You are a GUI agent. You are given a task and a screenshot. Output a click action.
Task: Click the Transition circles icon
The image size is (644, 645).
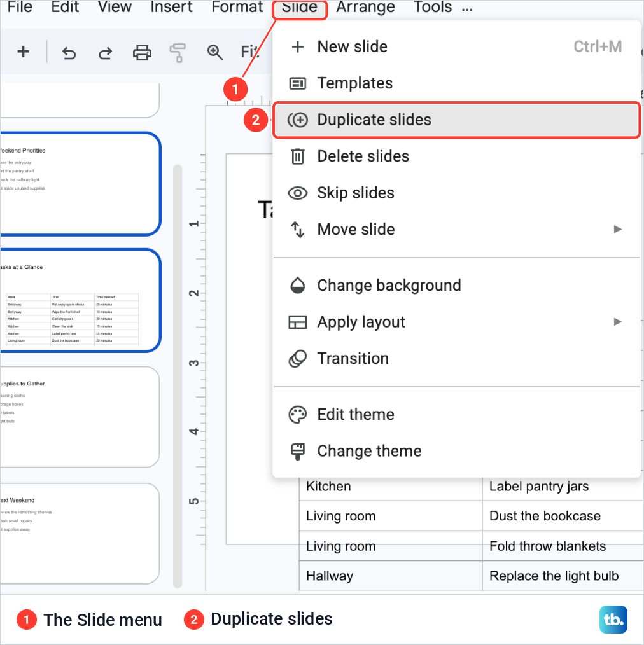coord(298,359)
